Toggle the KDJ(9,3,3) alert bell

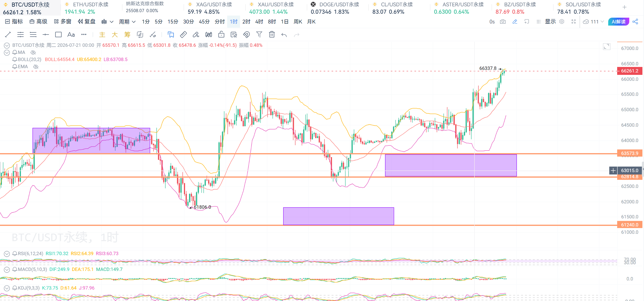click(x=15, y=288)
